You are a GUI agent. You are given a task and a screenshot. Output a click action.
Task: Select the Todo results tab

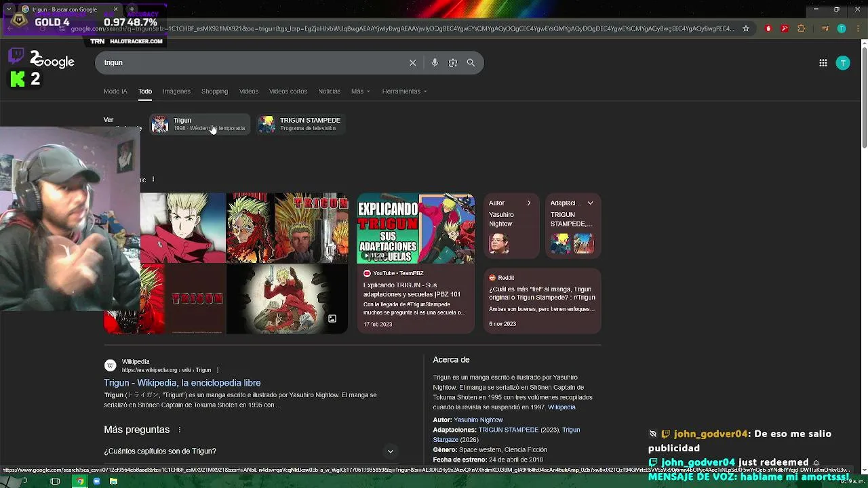pyautogui.click(x=145, y=91)
